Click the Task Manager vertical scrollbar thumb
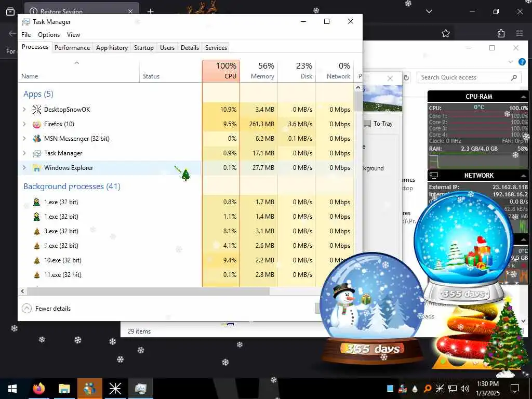Image resolution: width=532 pixels, height=399 pixels. point(358,102)
